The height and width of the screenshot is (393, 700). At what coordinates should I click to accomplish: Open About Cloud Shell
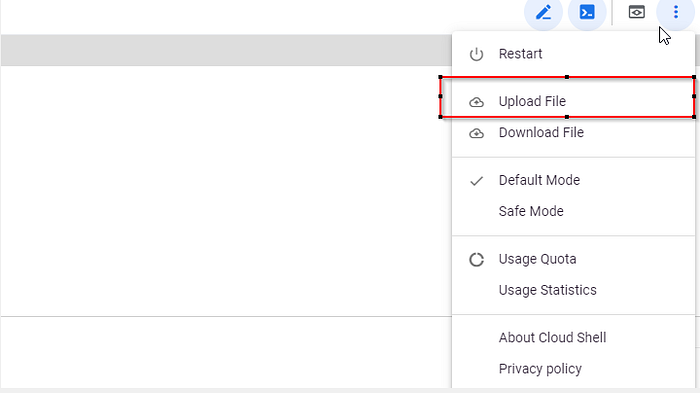(x=573, y=338)
